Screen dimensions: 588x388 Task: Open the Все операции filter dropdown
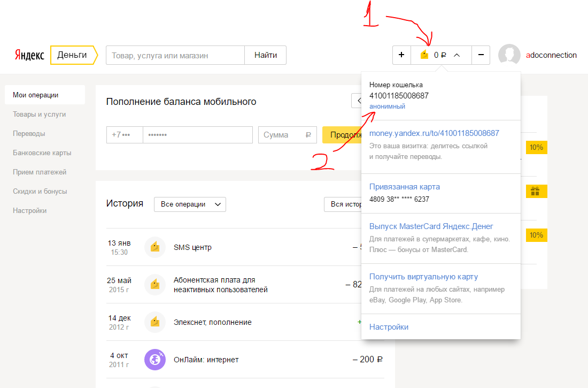point(190,204)
